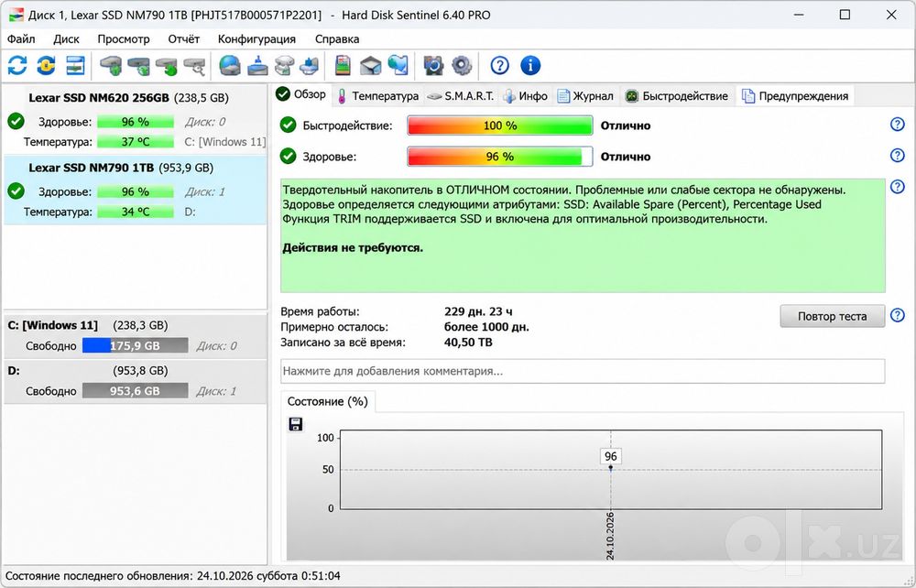Click the blue globe disk toolbar icon
Viewport: 916px width, 588px height.
click(230, 65)
